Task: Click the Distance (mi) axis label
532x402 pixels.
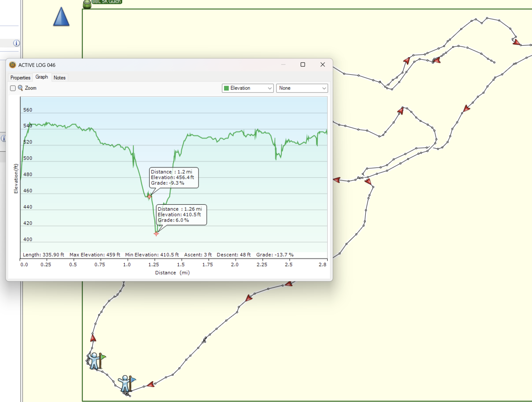Action: [x=172, y=273]
